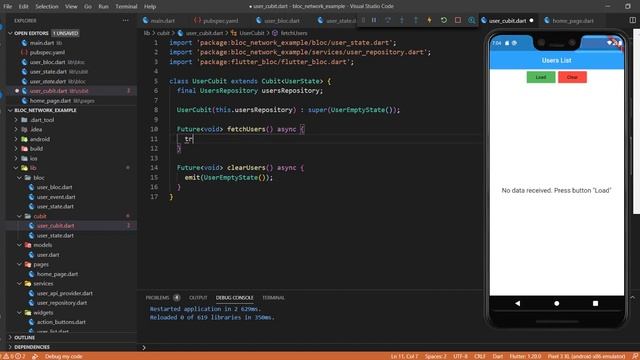
Task: Collapse the cubit folder
Action: point(19,216)
